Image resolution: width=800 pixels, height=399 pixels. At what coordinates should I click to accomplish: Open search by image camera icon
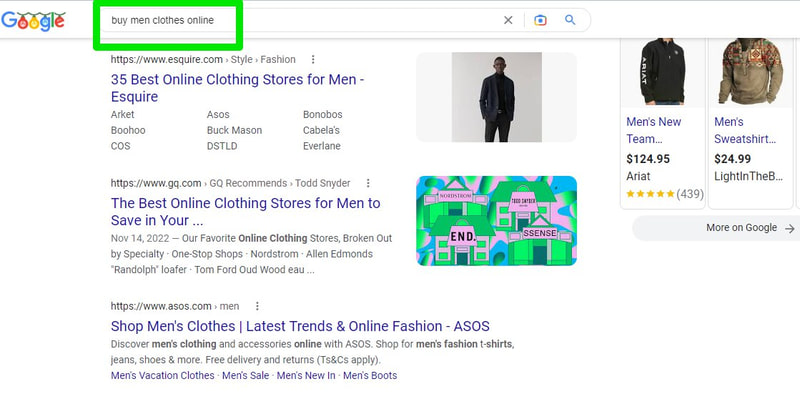[x=540, y=20]
